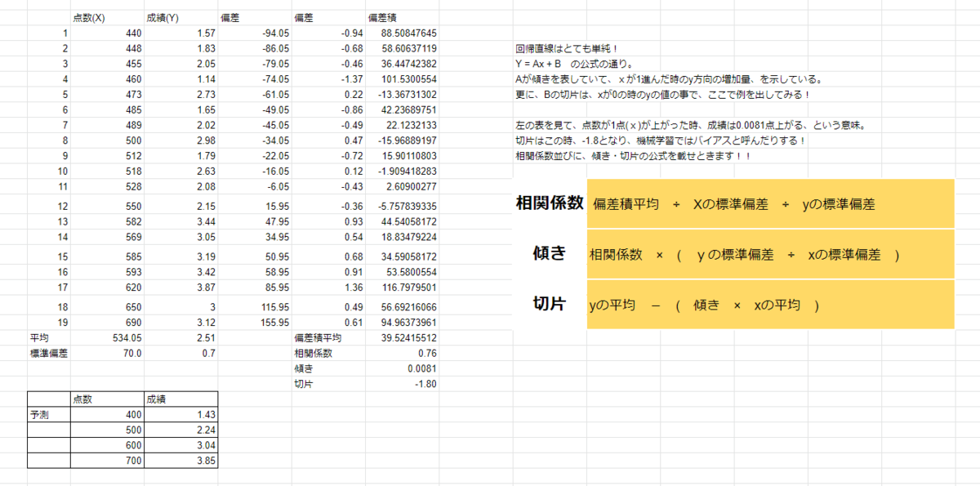The width and height of the screenshot is (980, 486).
Task: Select the 点数(X) column header cell
Action: 107,18
